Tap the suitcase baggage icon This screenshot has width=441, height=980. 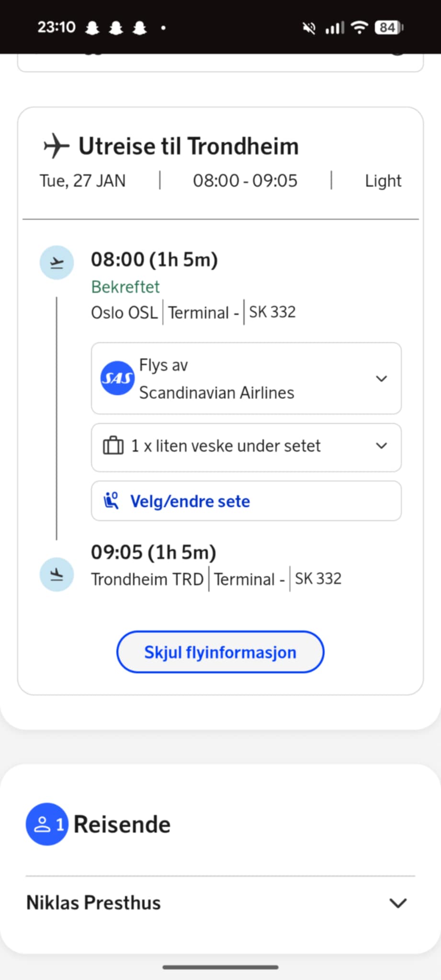point(113,445)
